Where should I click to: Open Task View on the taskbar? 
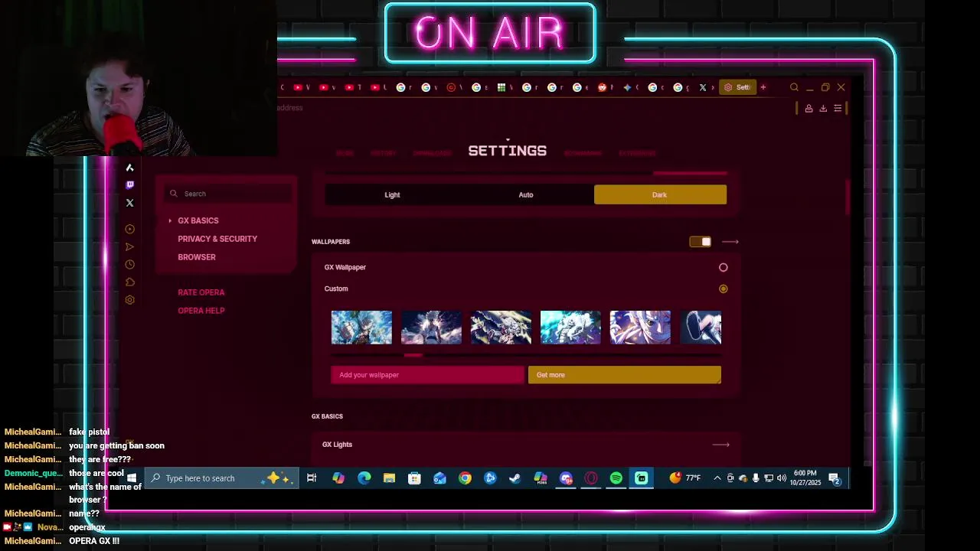click(x=312, y=478)
